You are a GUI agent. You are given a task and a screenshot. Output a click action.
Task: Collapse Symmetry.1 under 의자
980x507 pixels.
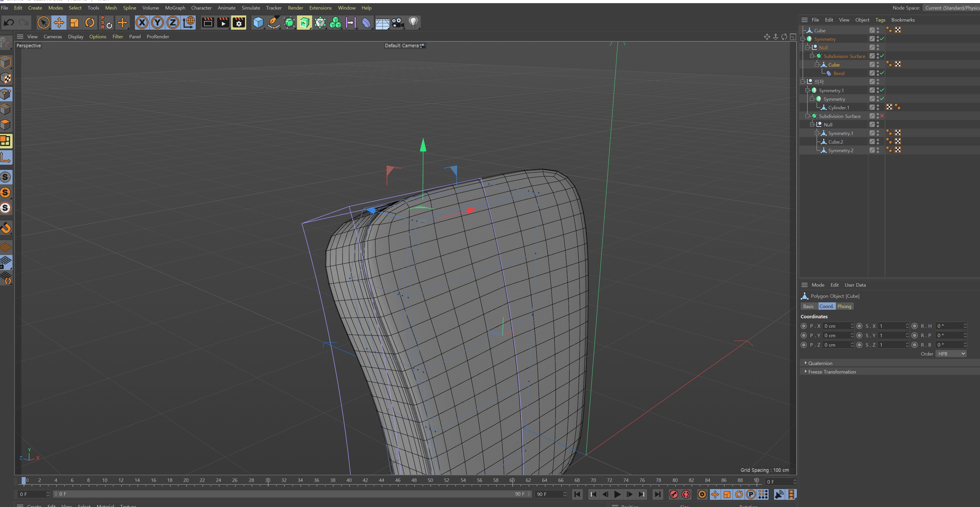(807, 90)
